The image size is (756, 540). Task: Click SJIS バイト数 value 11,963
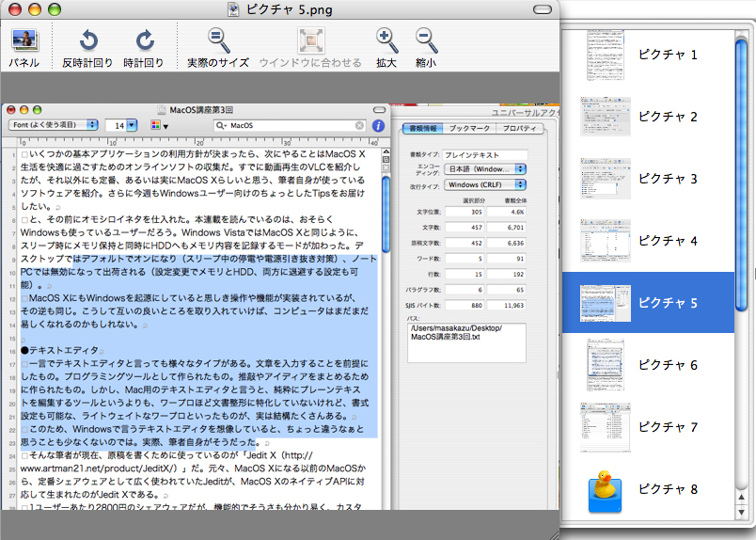point(507,306)
